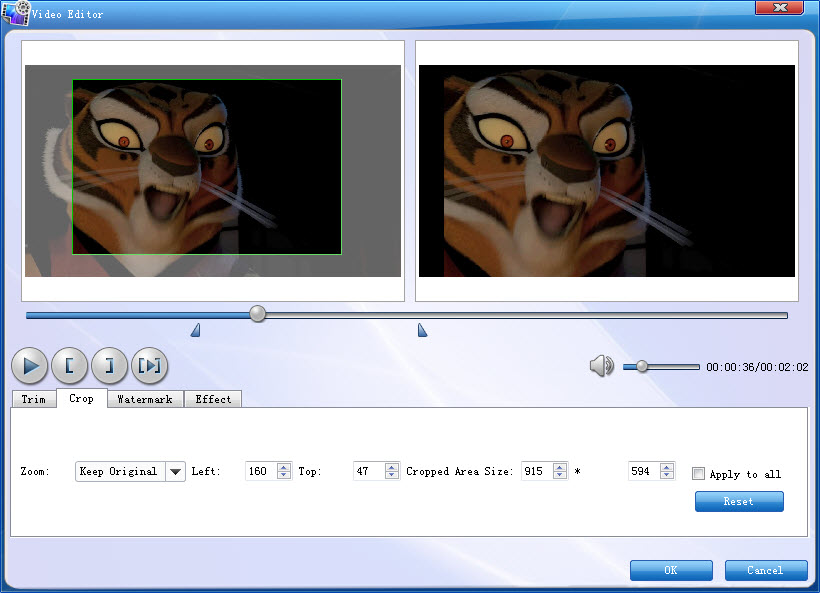
Task: Switch to the Trim tab
Action: [x=33, y=399]
